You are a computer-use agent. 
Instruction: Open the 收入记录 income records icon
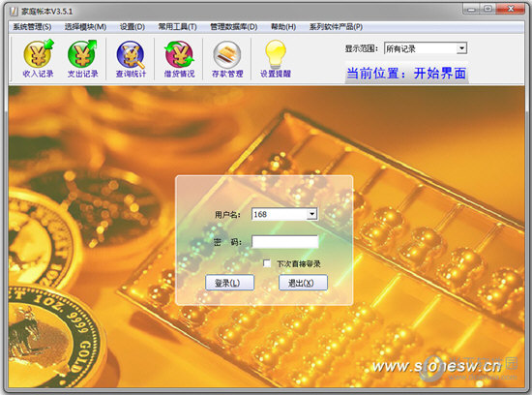tap(38, 58)
